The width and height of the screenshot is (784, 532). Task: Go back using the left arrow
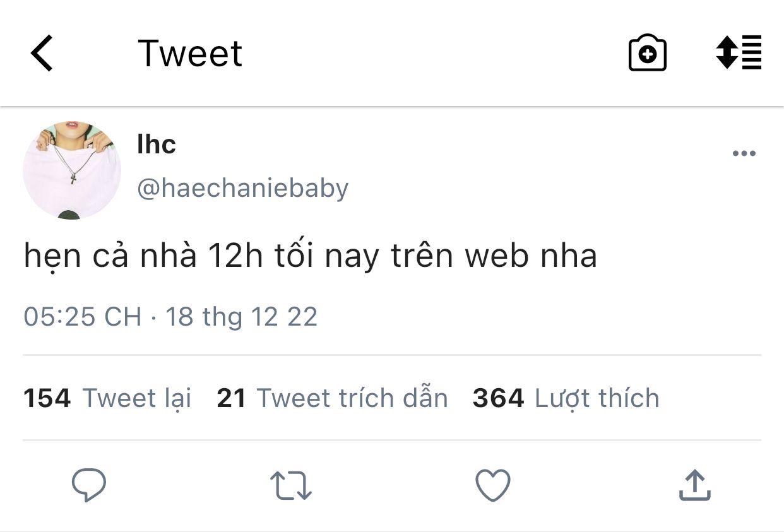coord(42,53)
